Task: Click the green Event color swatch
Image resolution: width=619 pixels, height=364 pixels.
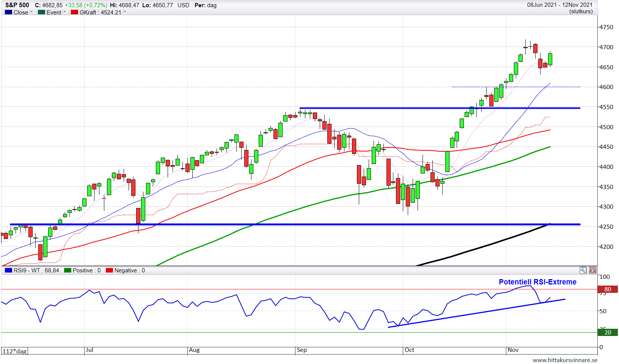Action: [41, 12]
